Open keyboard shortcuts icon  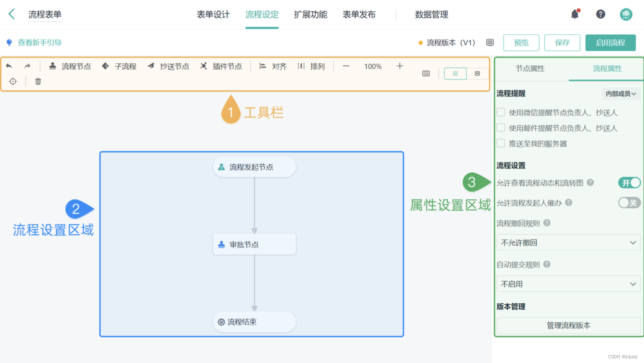pos(426,73)
